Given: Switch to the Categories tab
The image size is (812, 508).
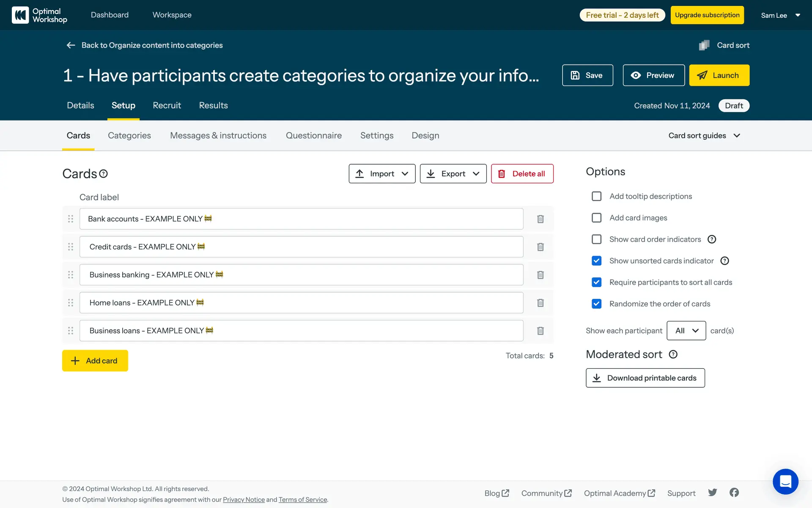Looking at the screenshot, I should point(129,135).
